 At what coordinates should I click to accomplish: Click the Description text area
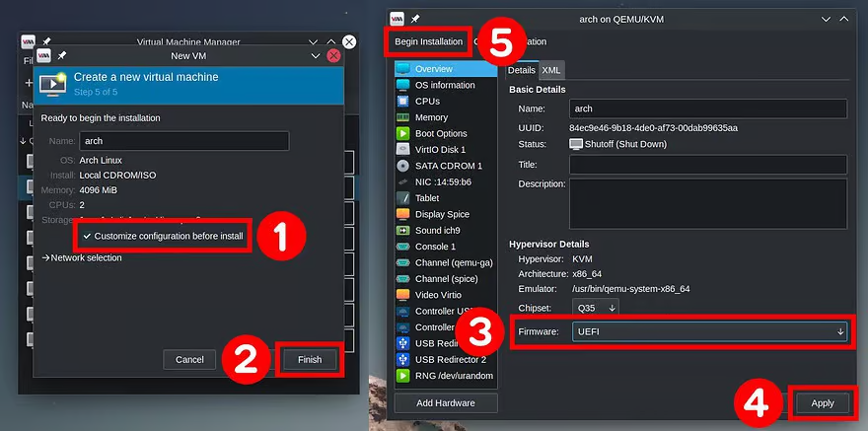coord(708,203)
